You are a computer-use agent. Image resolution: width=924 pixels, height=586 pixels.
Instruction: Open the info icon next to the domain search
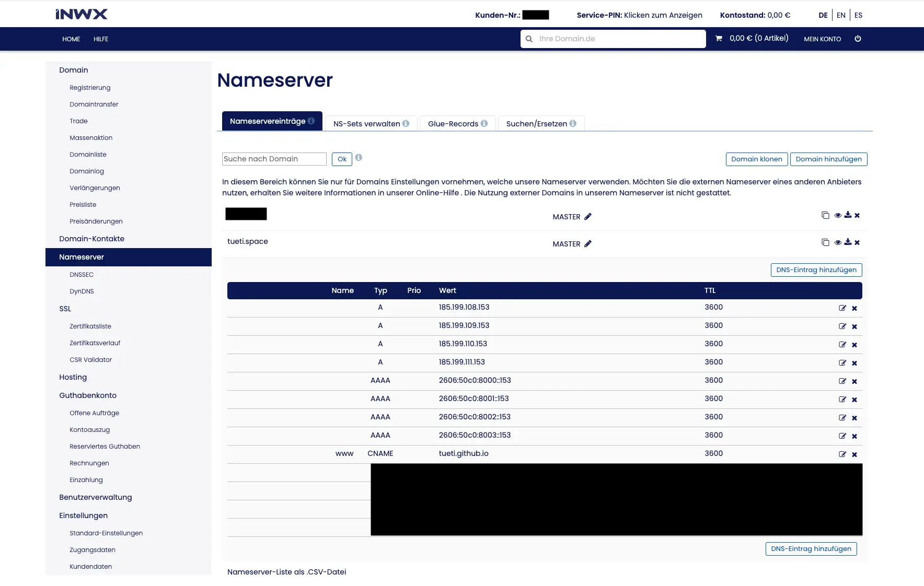pyautogui.click(x=359, y=158)
